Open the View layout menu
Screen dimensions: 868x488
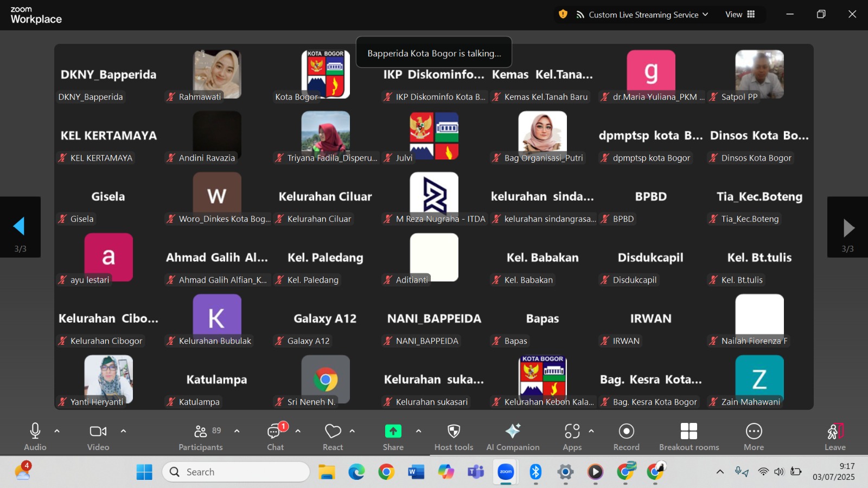(x=740, y=15)
